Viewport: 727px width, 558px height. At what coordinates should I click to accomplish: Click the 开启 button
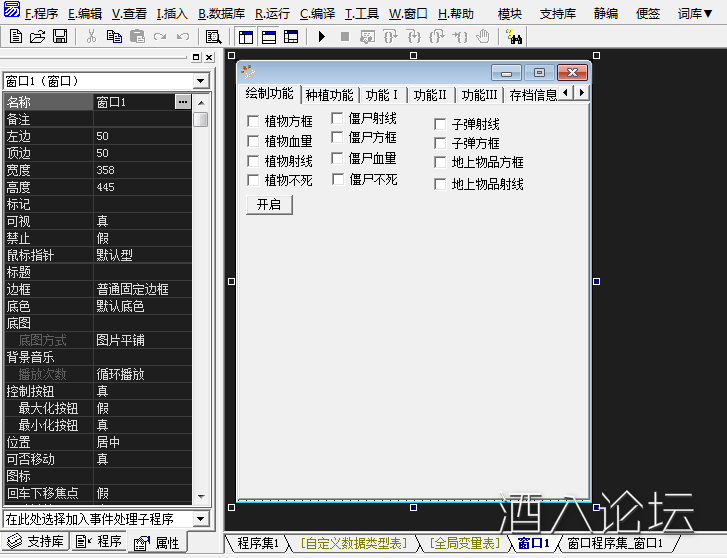click(x=269, y=204)
